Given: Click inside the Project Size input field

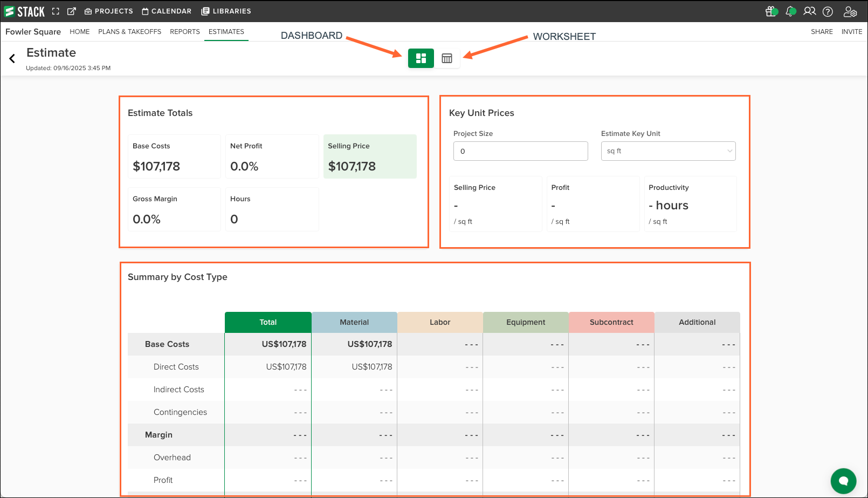Looking at the screenshot, I should 520,151.
